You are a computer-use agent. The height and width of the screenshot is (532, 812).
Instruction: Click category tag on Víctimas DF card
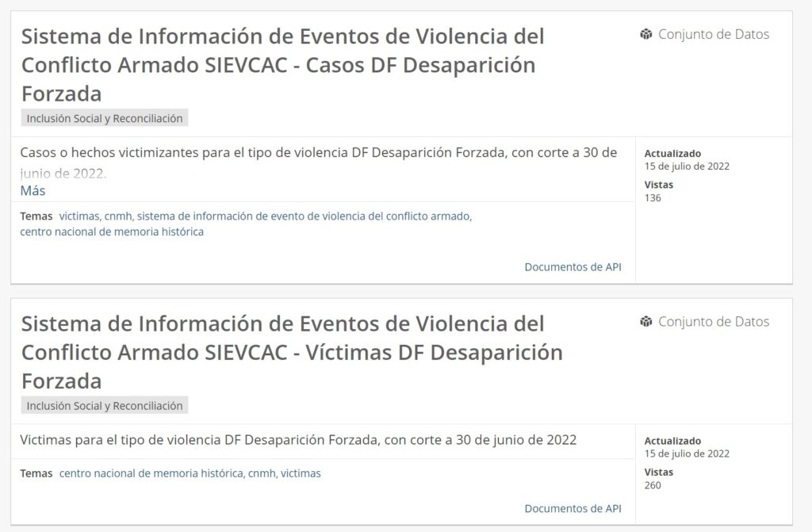[105, 406]
